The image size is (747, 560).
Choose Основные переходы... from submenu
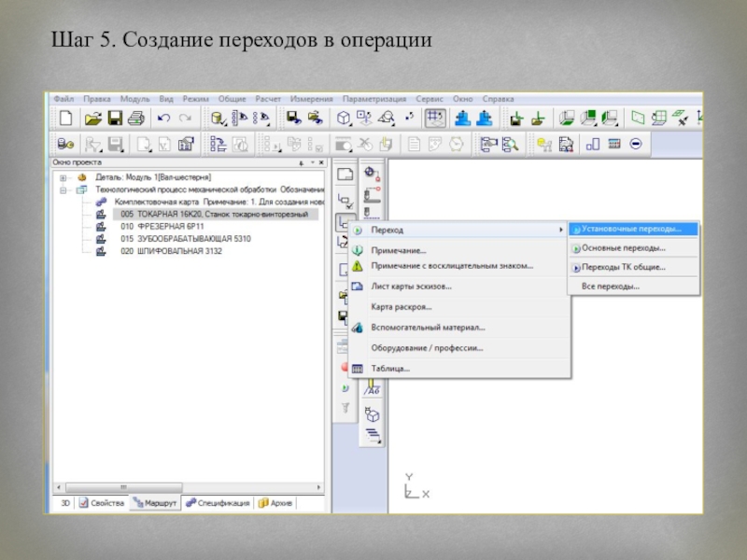coord(623,248)
